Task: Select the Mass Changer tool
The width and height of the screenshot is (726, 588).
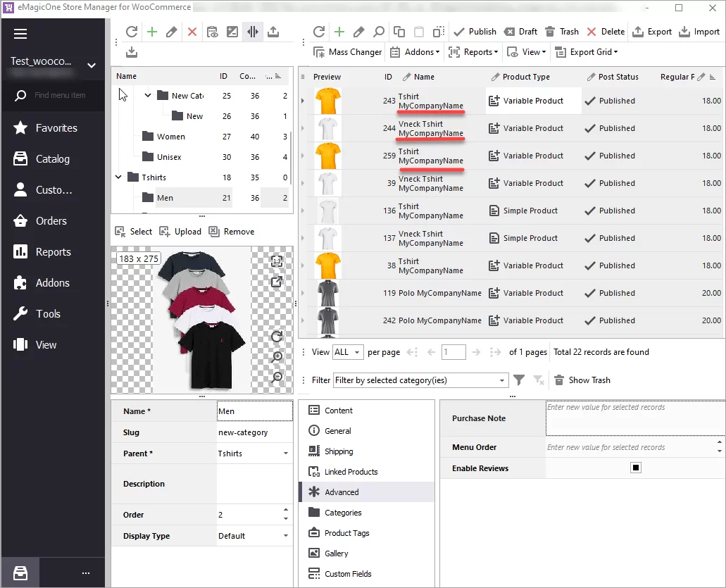Action: tap(346, 51)
